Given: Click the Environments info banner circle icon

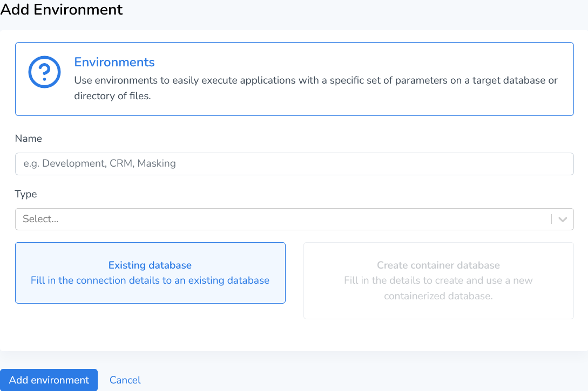Looking at the screenshot, I should [44, 71].
